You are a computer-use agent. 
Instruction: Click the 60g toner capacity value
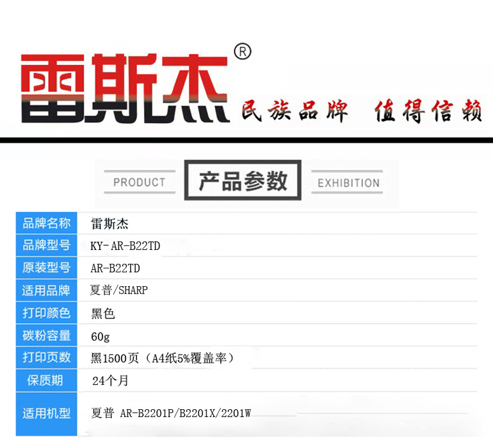click(101, 336)
